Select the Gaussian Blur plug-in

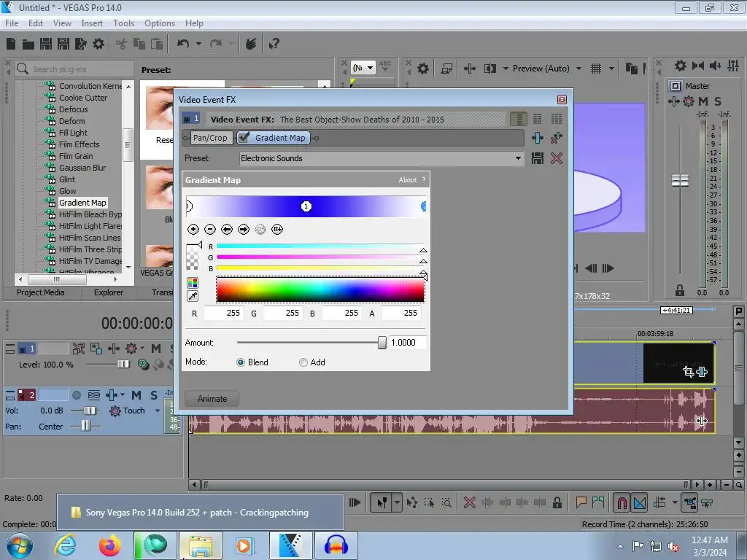(x=82, y=168)
